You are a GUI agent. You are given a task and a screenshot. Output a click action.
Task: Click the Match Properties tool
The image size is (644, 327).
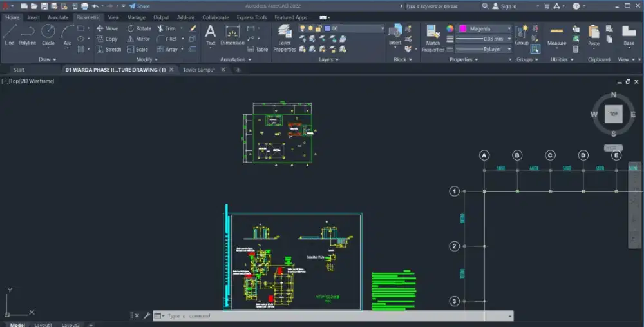(x=433, y=38)
